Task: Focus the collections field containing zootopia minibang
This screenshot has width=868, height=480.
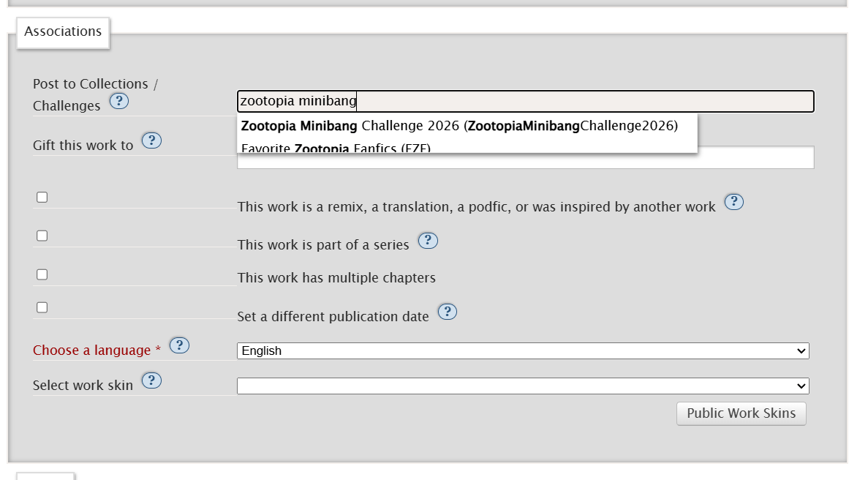Action: [585, 102]
